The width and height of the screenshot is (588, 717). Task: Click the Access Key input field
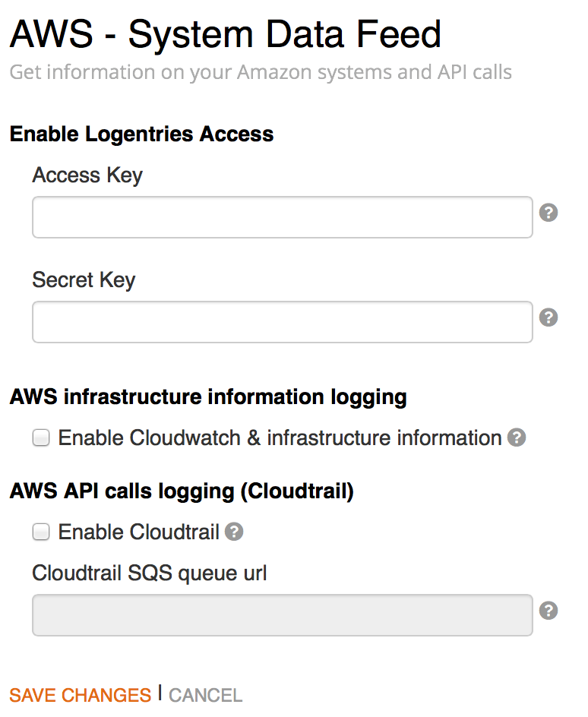click(x=282, y=217)
